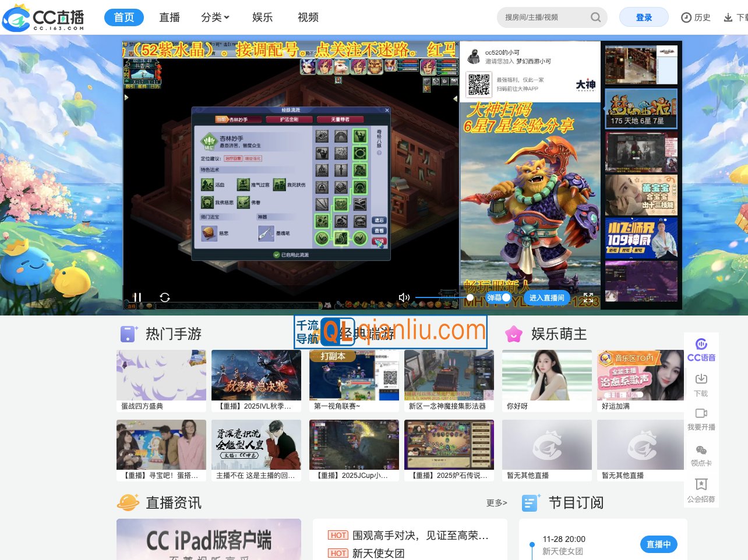Click the fullscreen expand icon on the player
The image size is (748, 560).
click(x=589, y=297)
